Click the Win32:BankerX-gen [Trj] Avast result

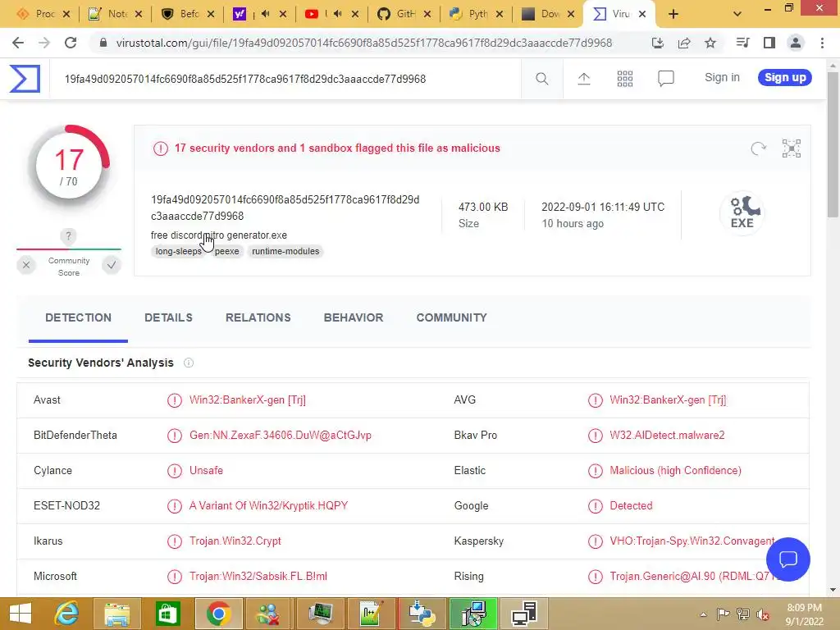pyautogui.click(x=248, y=400)
